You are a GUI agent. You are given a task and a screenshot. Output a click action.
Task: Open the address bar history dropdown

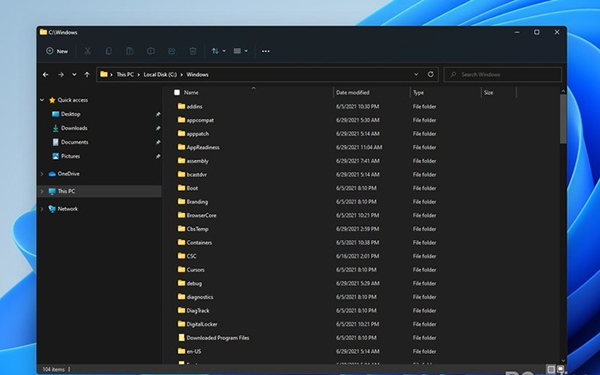pyautogui.click(x=416, y=75)
